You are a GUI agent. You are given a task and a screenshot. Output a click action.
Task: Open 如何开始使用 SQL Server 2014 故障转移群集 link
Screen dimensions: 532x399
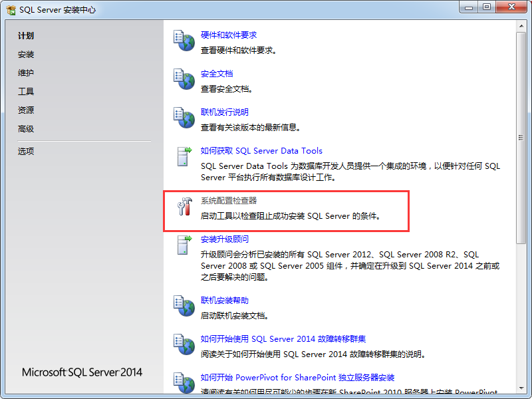coord(283,339)
